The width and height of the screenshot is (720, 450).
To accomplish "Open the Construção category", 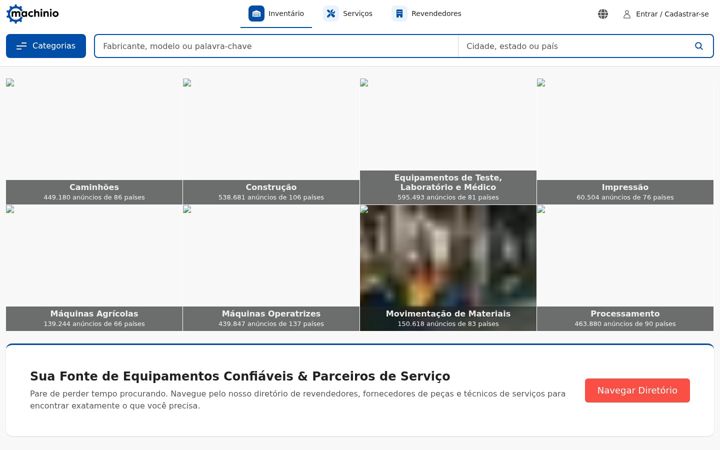I will coord(271,141).
